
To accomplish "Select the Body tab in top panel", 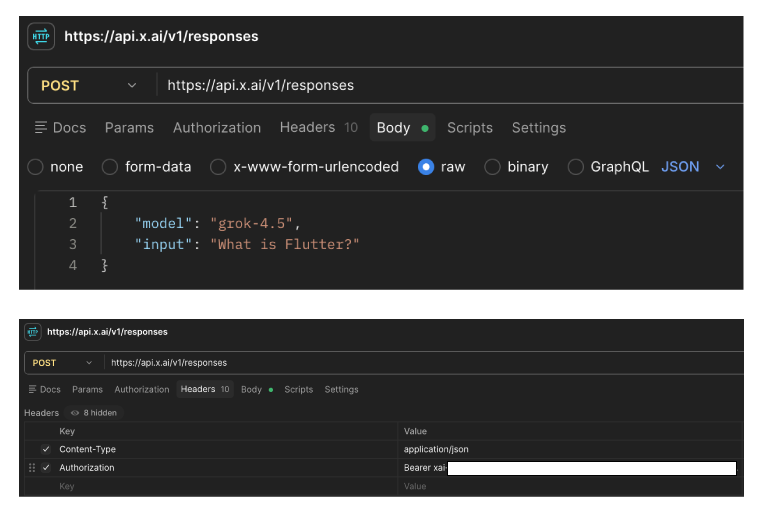I will pos(402,128).
